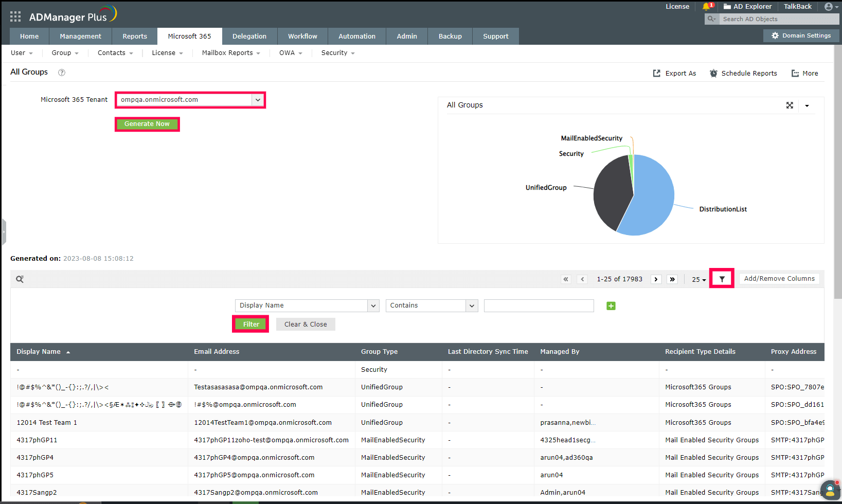Click the Search AD Objects field
This screenshot has height=504, width=842.
779,19
